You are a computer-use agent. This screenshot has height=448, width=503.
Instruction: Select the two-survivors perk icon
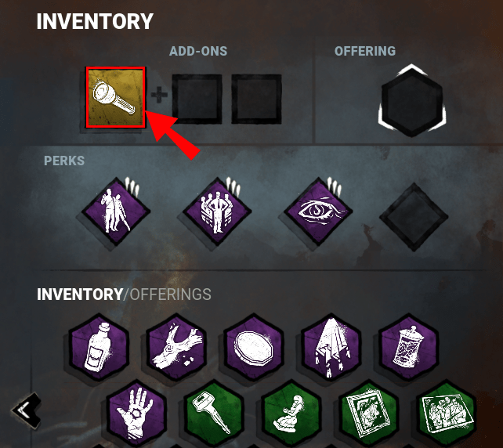pyautogui.click(x=116, y=211)
